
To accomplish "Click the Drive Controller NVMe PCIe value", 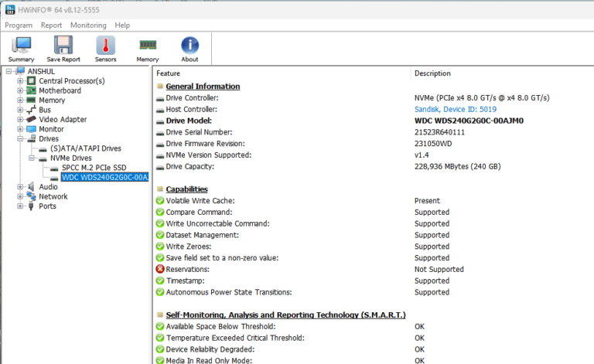I will (x=482, y=98).
